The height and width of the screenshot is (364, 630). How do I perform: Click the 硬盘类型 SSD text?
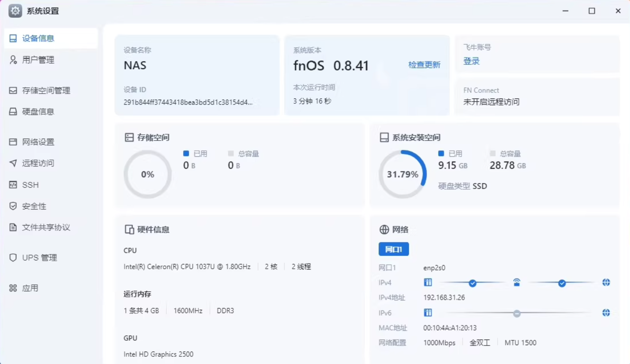(463, 186)
